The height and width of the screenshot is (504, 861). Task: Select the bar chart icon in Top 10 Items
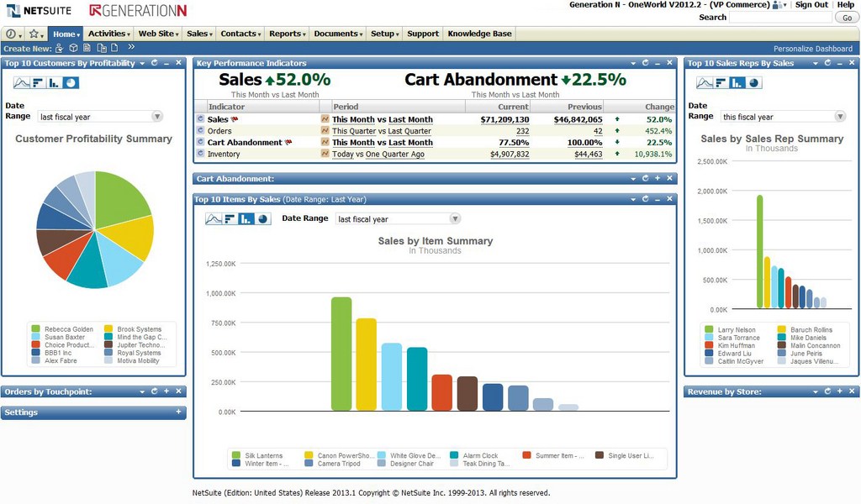click(x=246, y=218)
